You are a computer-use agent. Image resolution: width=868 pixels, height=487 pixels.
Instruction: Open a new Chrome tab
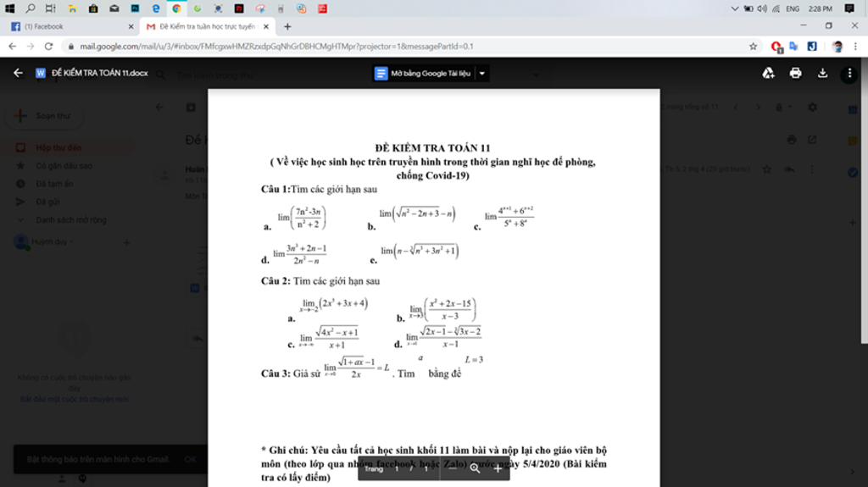287,26
